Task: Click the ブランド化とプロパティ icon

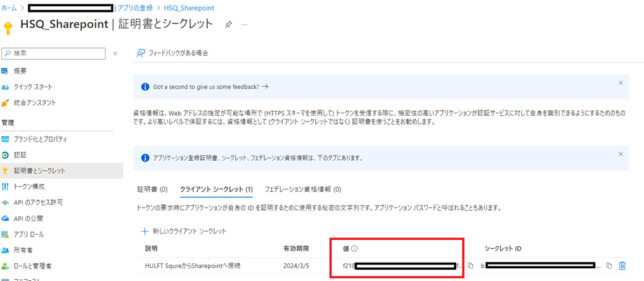Action: click(x=5, y=139)
